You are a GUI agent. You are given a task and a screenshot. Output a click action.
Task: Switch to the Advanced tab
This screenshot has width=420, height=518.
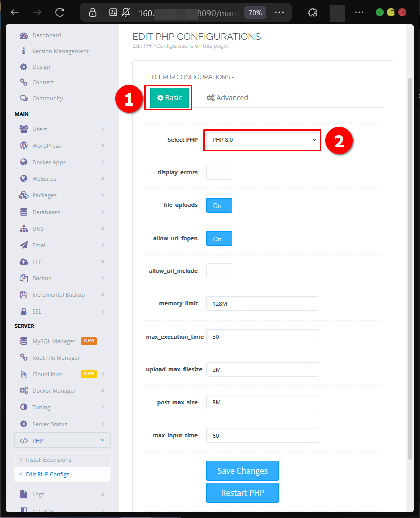228,98
